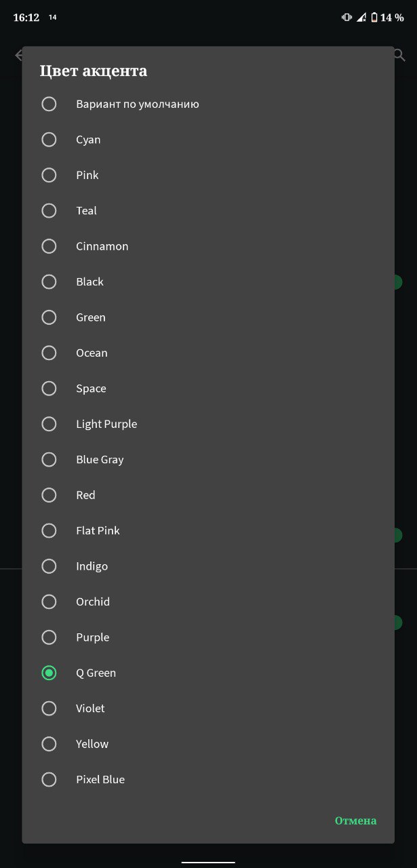
Task: Select the Red accent color
Action: (208, 495)
